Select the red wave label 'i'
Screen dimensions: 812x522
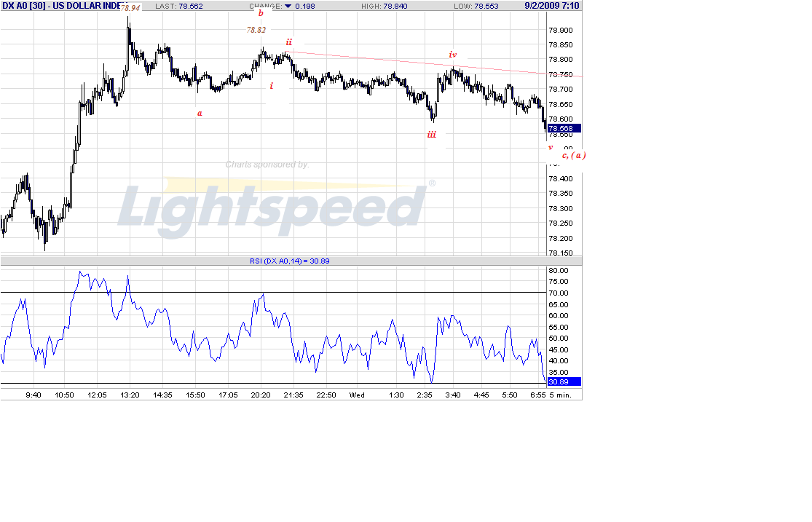coord(272,86)
